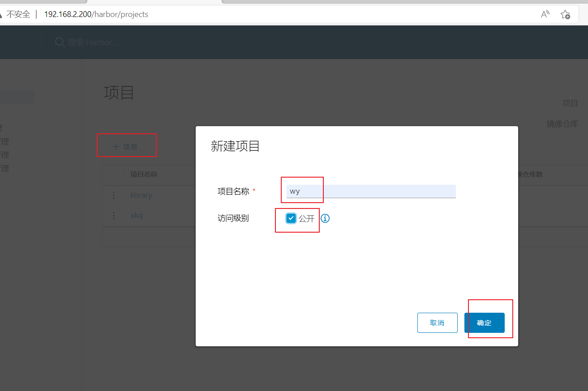
Task: Open the xkq project link
Action: tap(137, 216)
